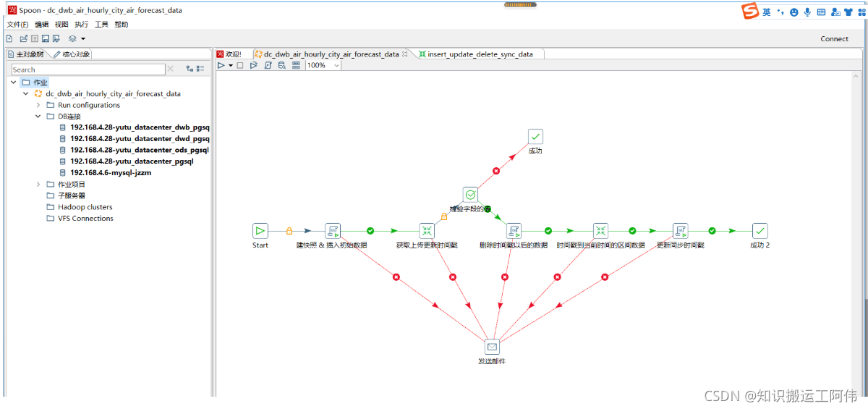This screenshot has height=409, width=868.
Task: Click the expand all tree icon
Action: click(190, 69)
